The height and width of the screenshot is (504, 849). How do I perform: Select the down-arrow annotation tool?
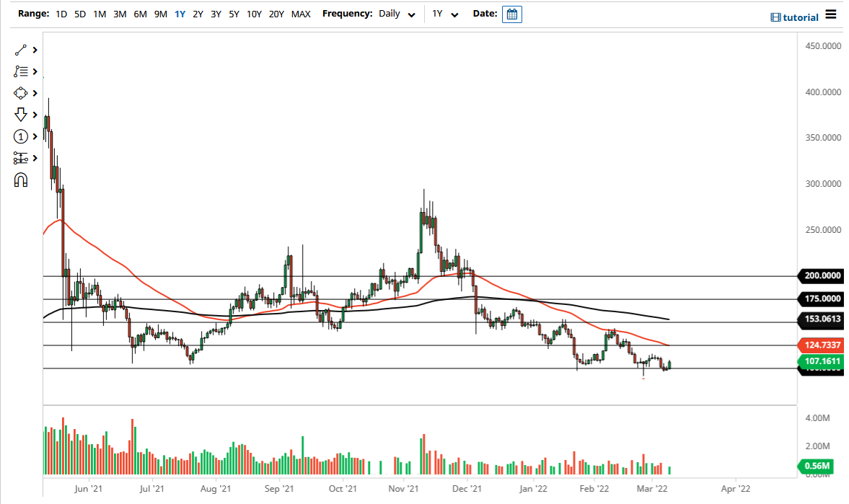point(21,115)
